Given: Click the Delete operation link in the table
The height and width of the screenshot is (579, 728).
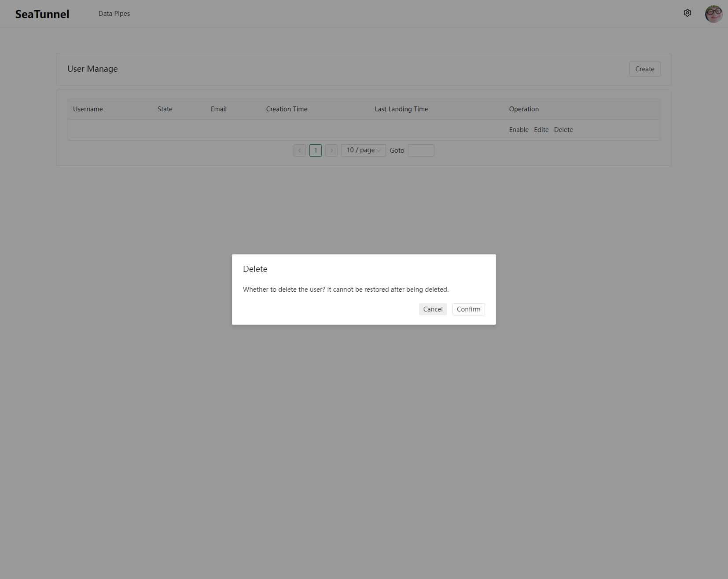Looking at the screenshot, I should pos(563,130).
